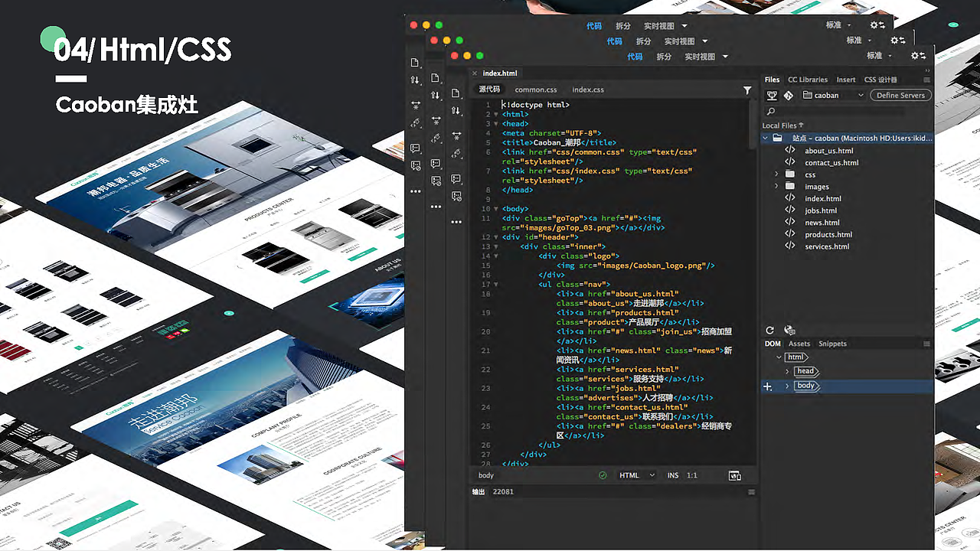Open Files panel options menu icon
Viewport: 980px width, 551px height.
pos(927,80)
